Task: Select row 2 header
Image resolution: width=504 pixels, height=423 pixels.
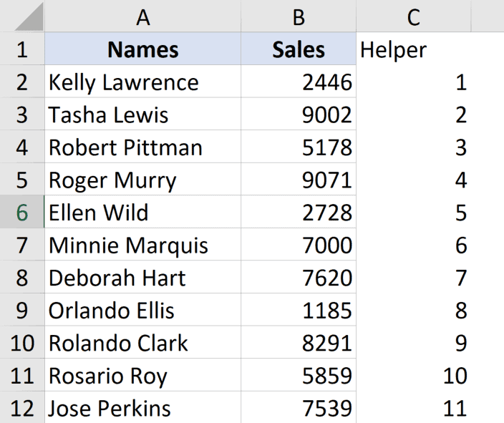Action: pyautogui.click(x=22, y=82)
